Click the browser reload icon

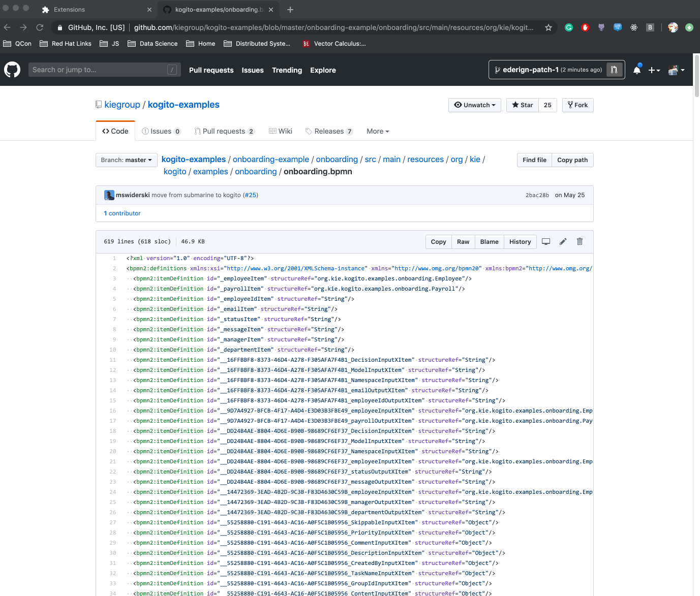pos(40,27)
